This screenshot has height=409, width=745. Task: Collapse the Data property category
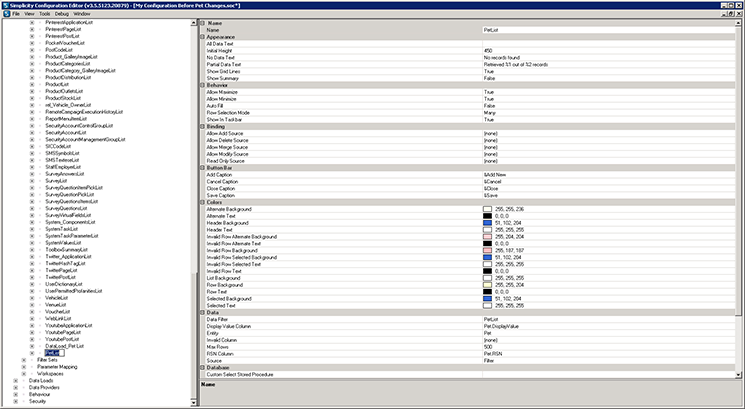tap(202, 313)
